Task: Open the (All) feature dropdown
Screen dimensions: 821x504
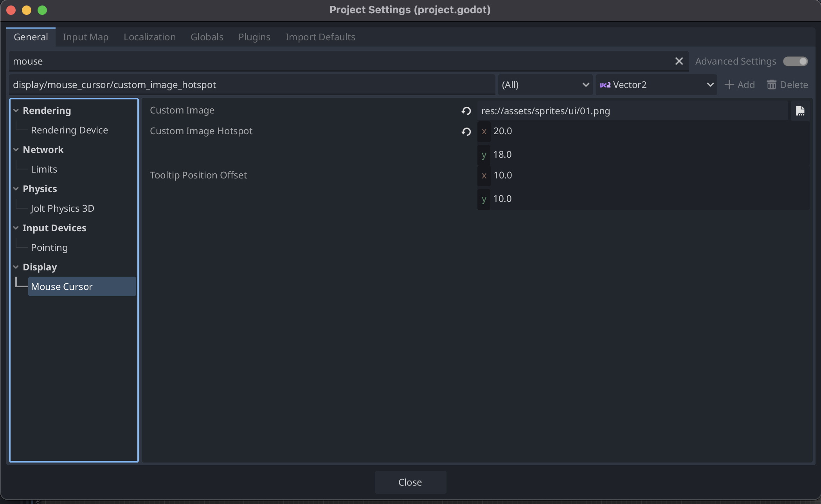Action: pos(546,85)
